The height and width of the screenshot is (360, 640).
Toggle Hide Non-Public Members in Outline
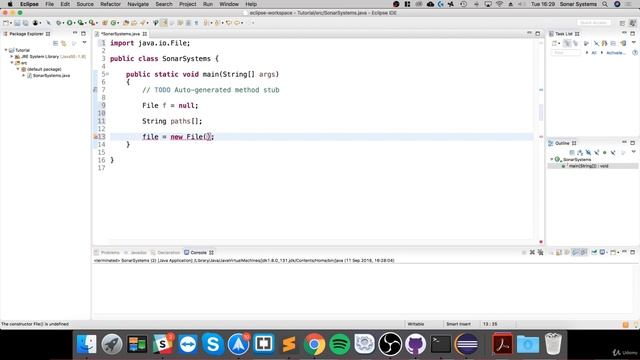point(604,153)
